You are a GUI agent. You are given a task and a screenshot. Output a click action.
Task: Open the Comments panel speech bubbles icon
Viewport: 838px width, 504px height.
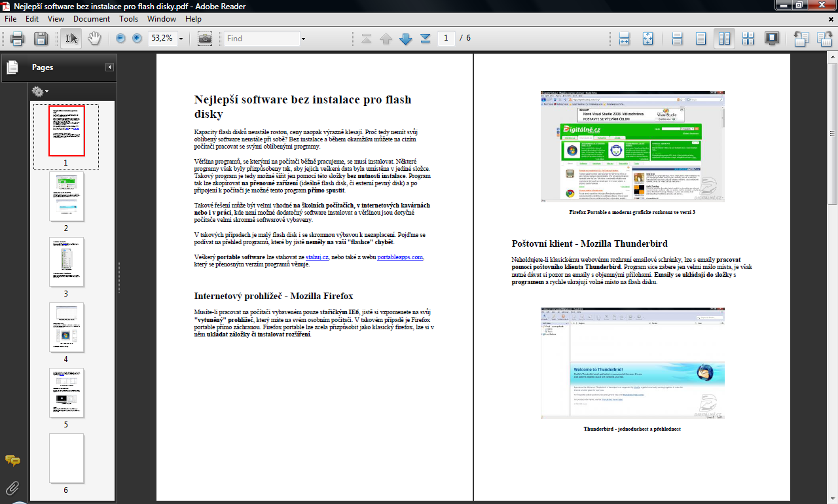12,461
